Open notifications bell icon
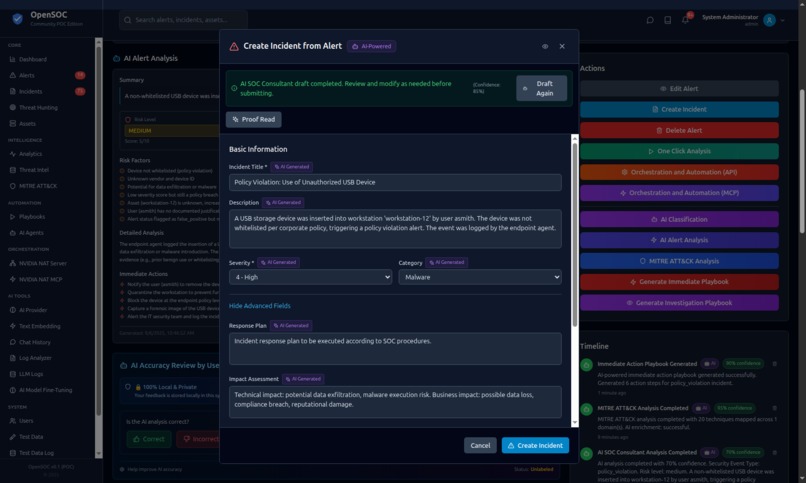 point(685,21)
